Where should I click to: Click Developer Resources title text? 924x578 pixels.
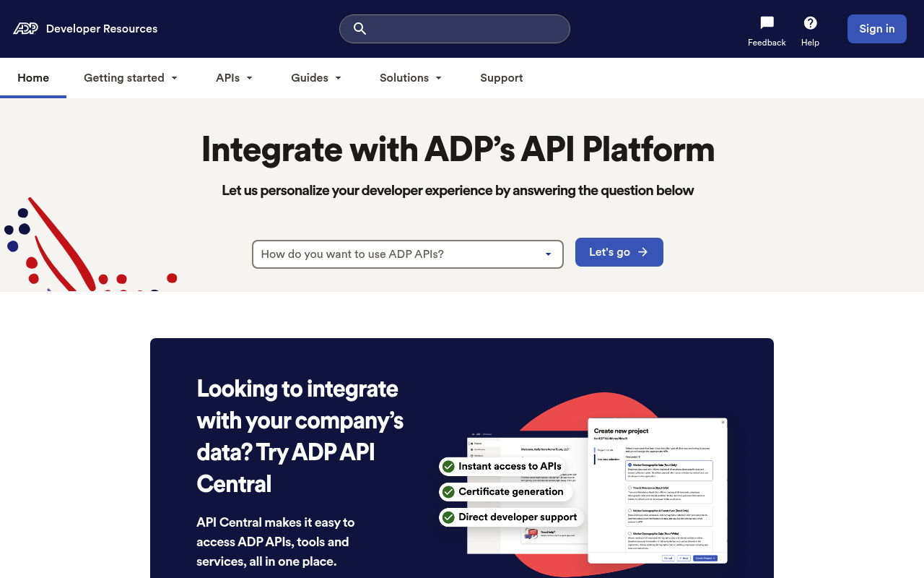coord(102,29)
